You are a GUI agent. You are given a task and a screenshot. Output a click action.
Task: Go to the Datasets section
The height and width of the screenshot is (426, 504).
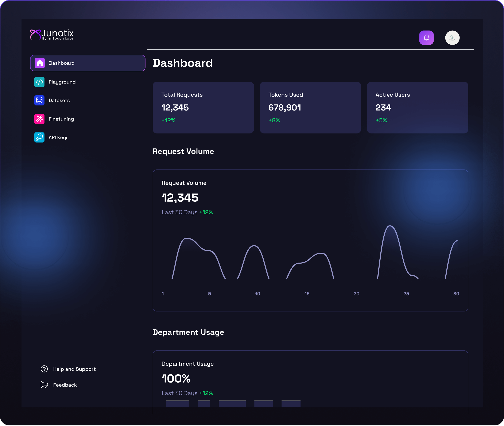tap(59, 100)
